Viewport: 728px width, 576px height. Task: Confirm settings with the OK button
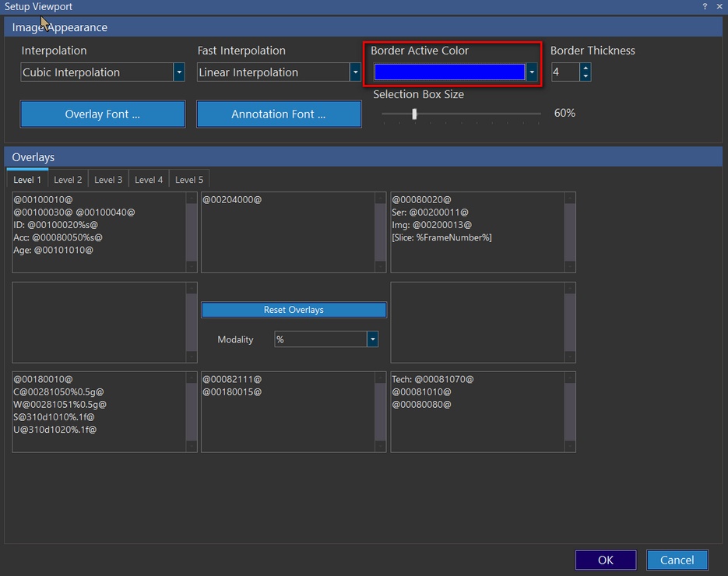605,560
